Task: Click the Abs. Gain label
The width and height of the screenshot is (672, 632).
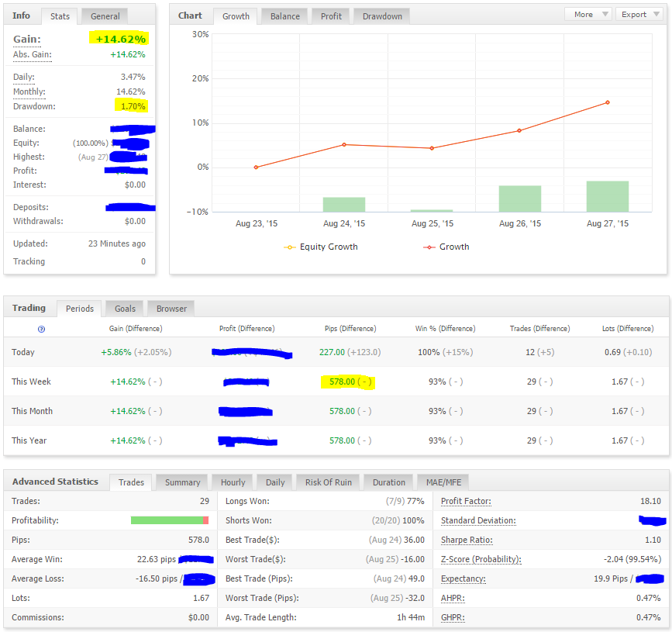Action: tap(32, 55)
